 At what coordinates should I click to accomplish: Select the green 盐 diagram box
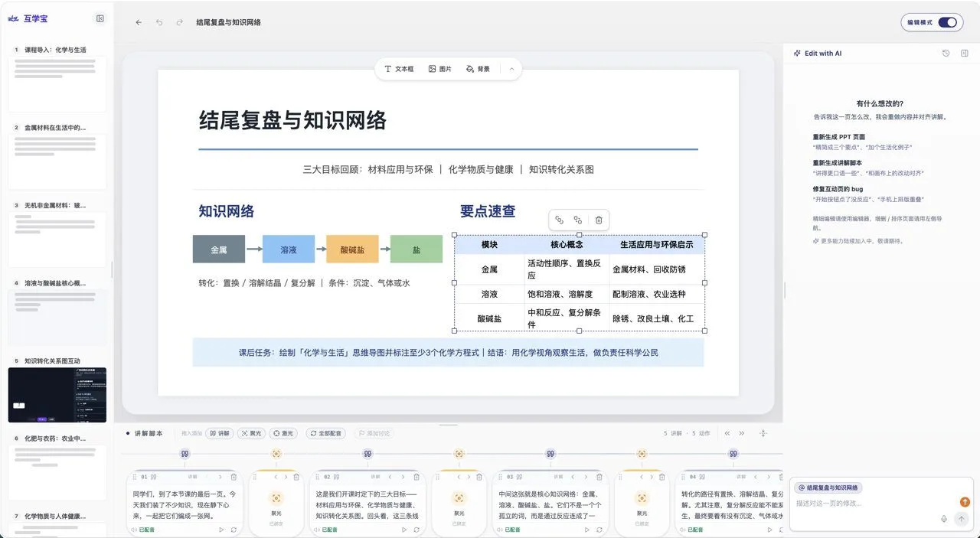tap(416, 249)
